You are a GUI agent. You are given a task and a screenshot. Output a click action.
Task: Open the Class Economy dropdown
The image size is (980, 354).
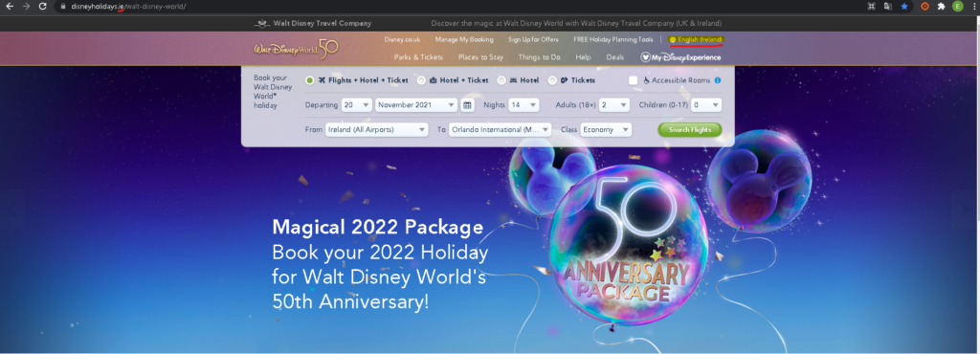tap(606, 130)
